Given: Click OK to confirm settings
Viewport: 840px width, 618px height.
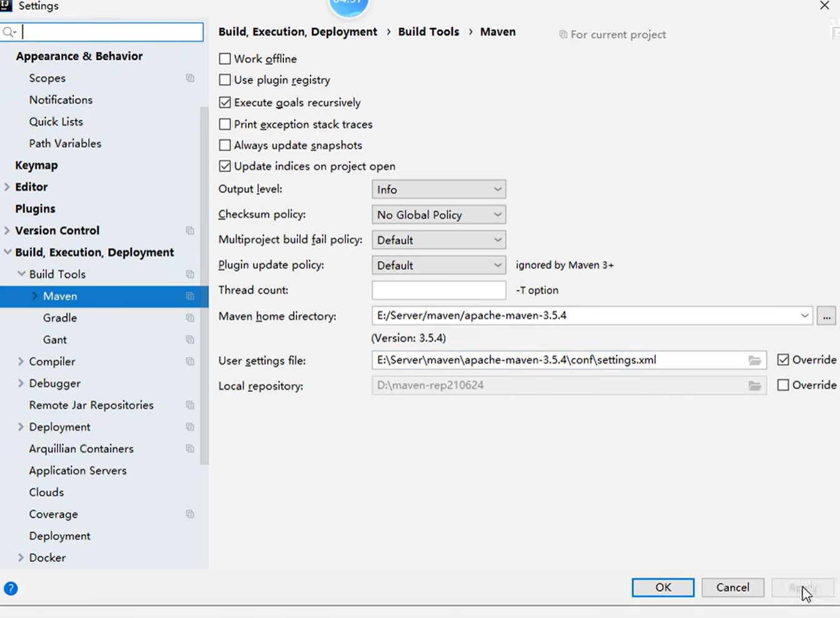Looking at the screenshot, I should coord(663,587).
